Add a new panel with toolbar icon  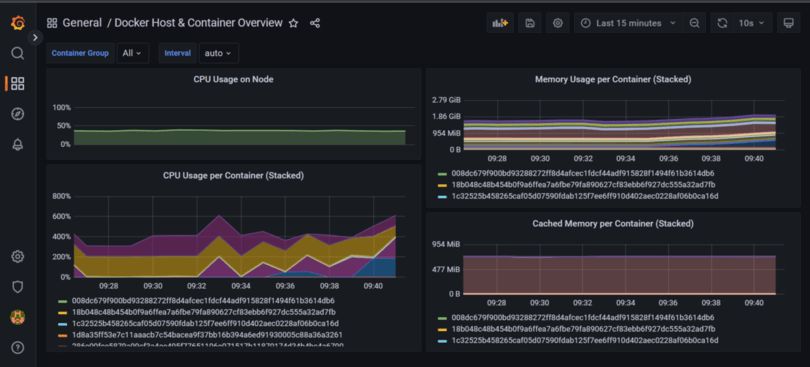click(x=500, y=23)
